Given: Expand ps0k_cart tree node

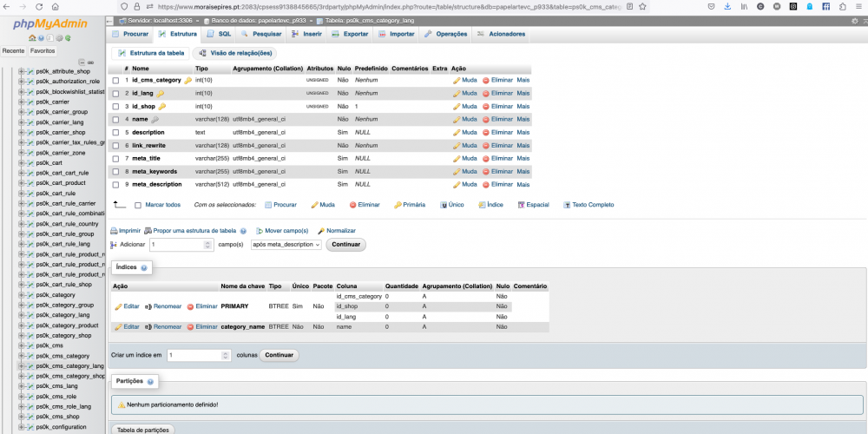Looking at the screenshot, I should [x=23, y=163].
